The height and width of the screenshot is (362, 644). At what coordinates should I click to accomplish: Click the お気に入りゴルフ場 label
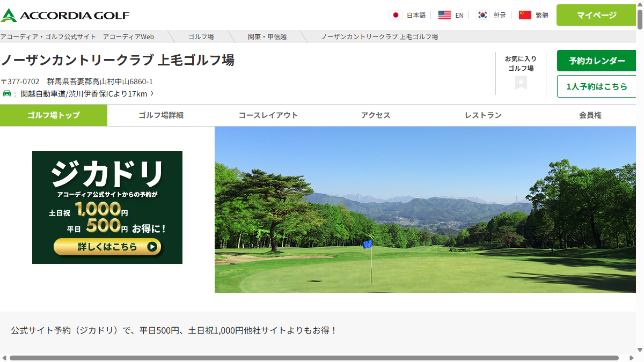pos(521,63)
